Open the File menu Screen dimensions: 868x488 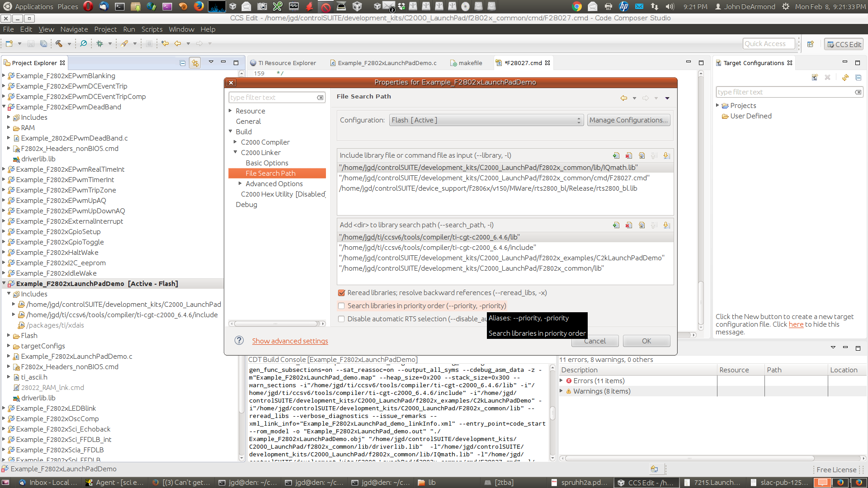(x=8, y=29)
